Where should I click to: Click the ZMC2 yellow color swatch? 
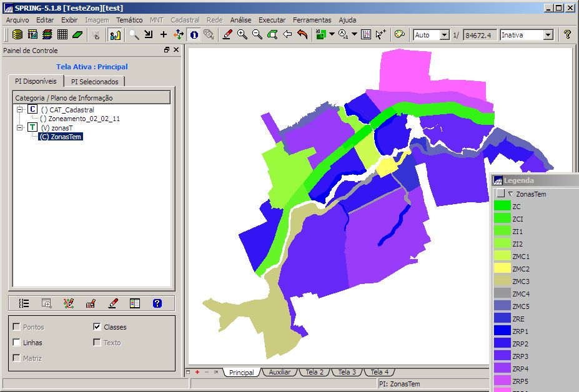click(x=502, y=268)
